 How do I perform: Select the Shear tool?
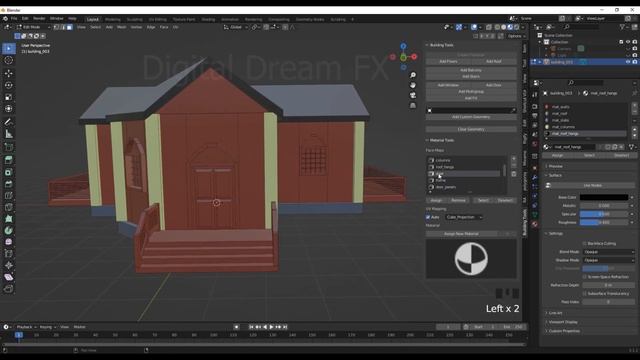point(9,277)
